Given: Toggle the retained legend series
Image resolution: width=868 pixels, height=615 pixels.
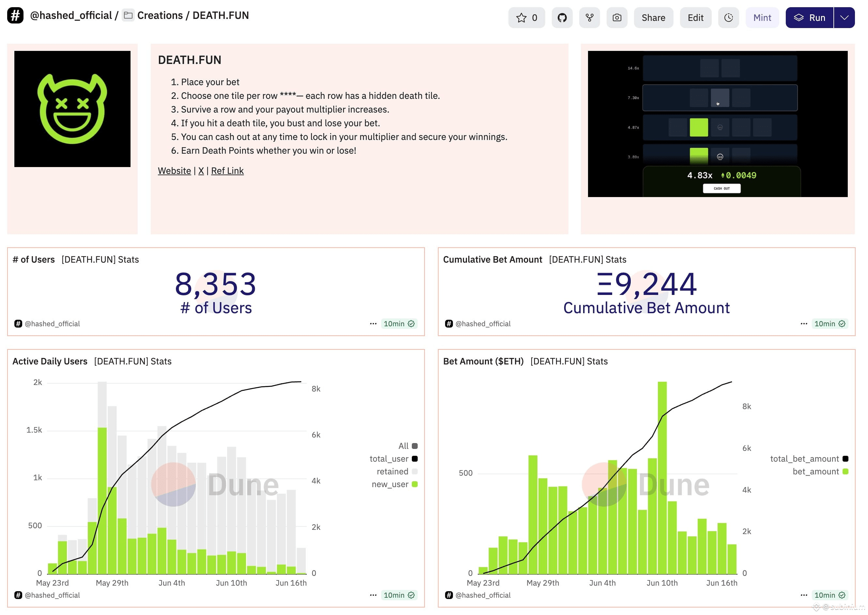Looking at the screenshot, I should tap(397, 471).
